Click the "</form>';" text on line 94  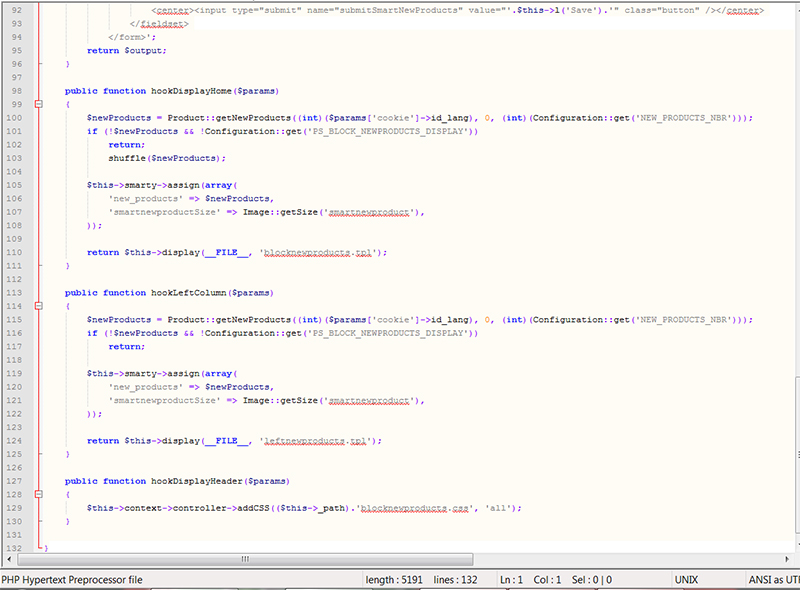coord(132,37)
